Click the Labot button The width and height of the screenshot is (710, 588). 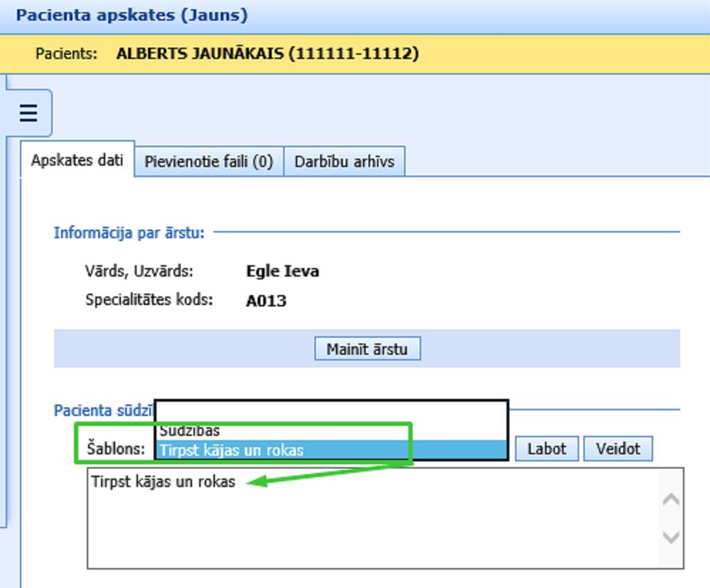click(x=546, y=449)
